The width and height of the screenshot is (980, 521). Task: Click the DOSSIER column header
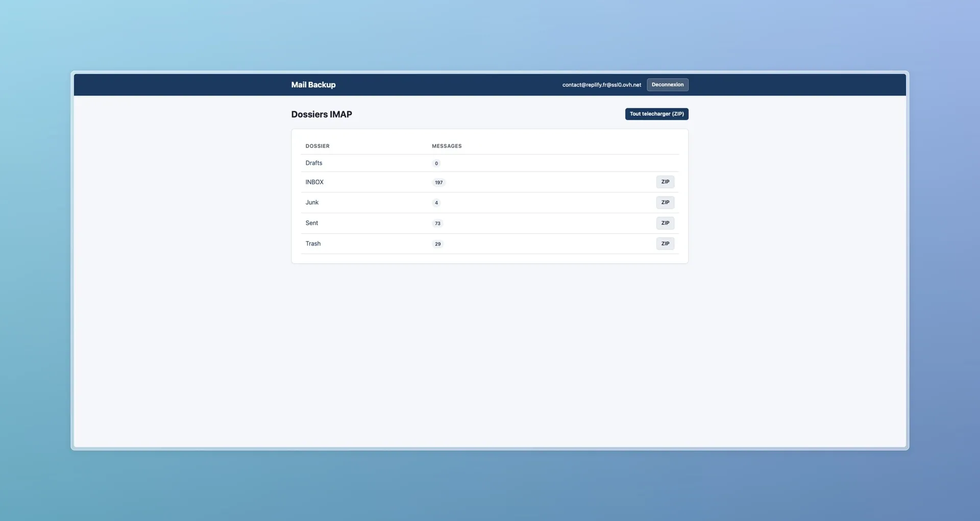tap(317, 146)
